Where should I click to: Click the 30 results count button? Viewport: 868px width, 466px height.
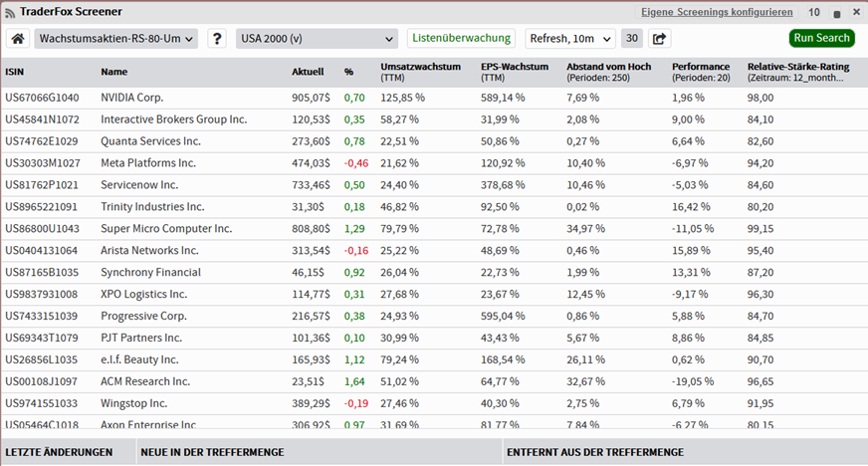click(x=632, y=38)
